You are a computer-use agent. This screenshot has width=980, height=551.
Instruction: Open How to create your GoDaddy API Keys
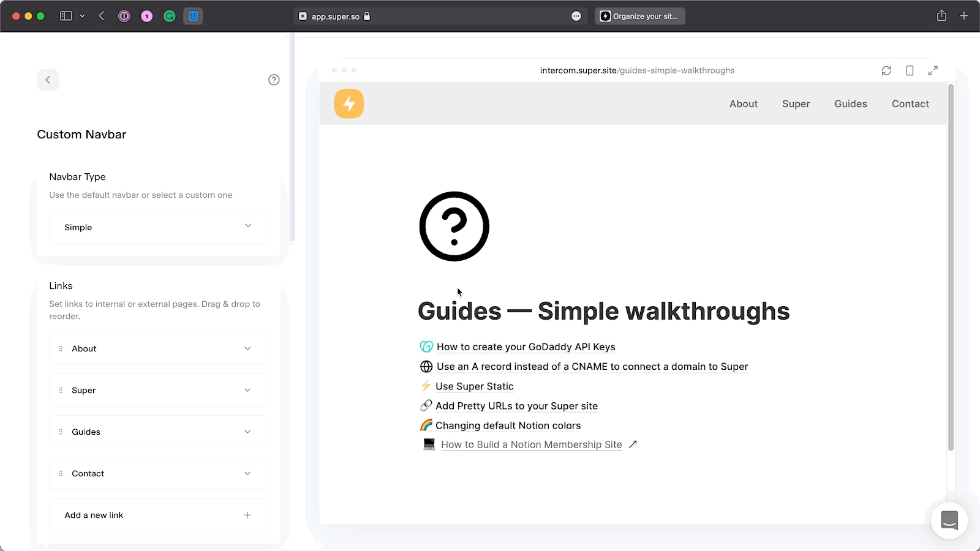pyautogui.click(x=526, y=347)
